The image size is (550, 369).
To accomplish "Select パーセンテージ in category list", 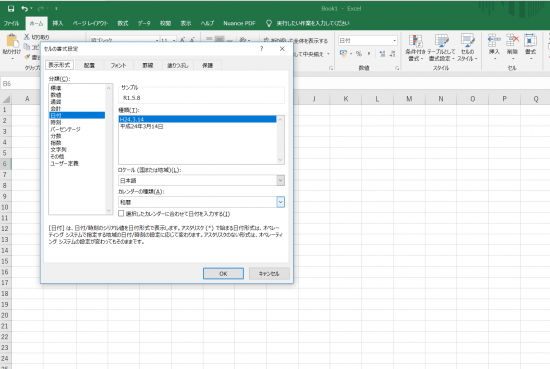I will tap(77, 129).
